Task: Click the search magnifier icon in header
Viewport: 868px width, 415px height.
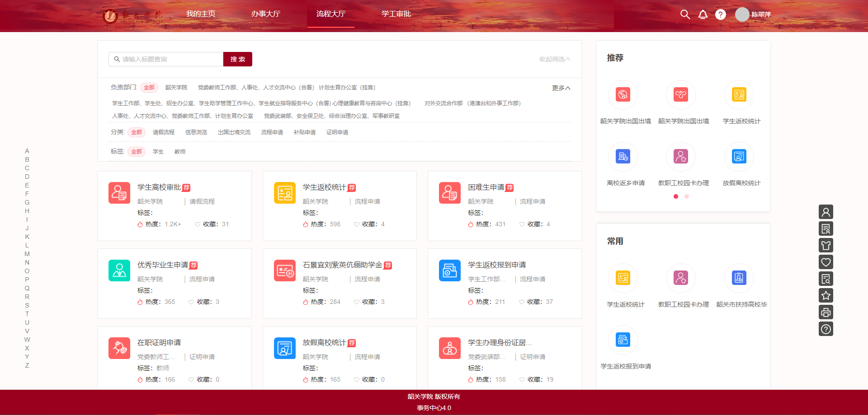Action: pos(685,14)
